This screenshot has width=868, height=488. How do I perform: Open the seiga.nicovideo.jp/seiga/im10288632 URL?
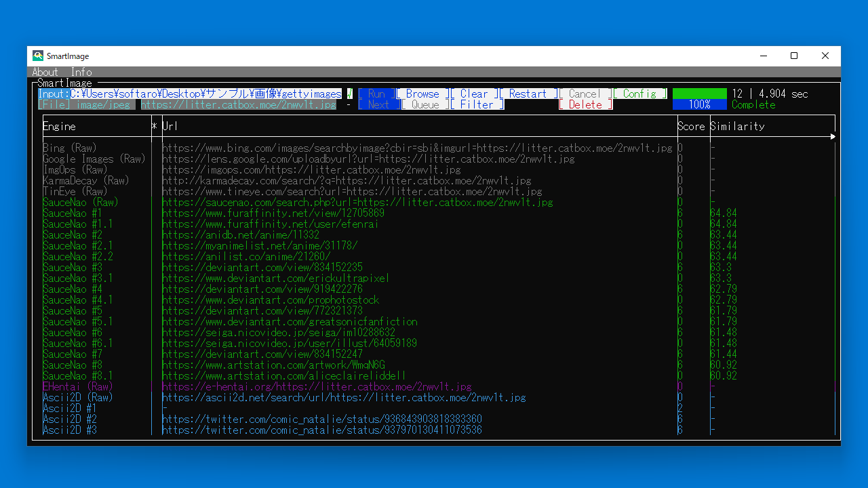pyautogui.click(x=279, y=332)
